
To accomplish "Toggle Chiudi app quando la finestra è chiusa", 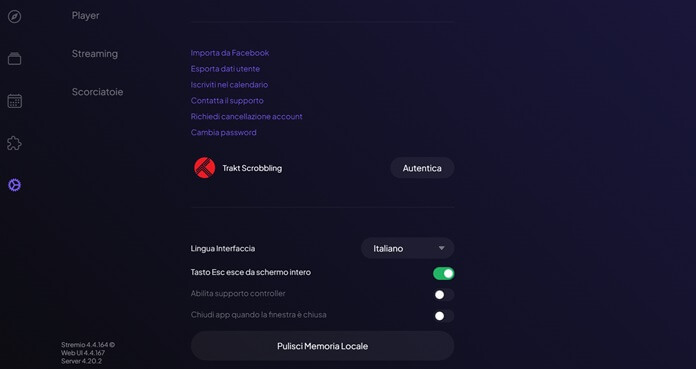I will pyautogui.click(x=443, y=316).
